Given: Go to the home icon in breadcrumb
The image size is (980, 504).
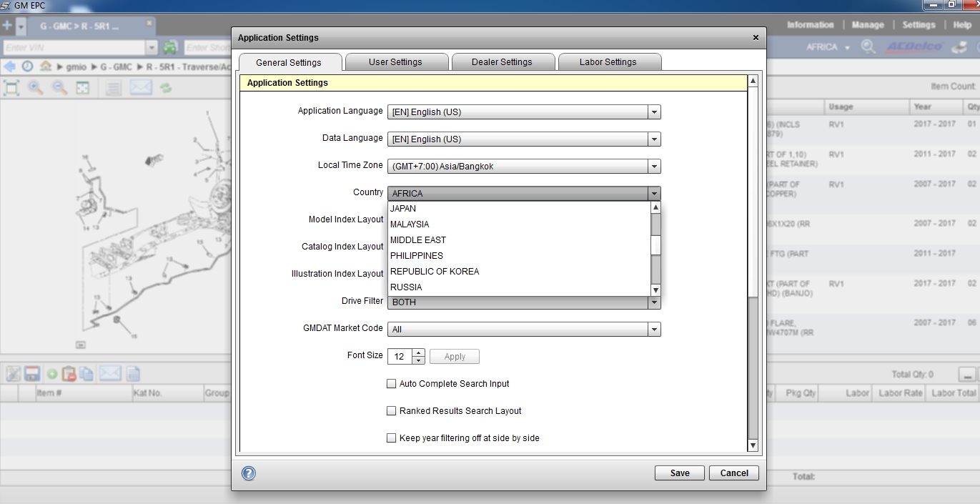Looking at the screenshot, I should tap(46, 66).
